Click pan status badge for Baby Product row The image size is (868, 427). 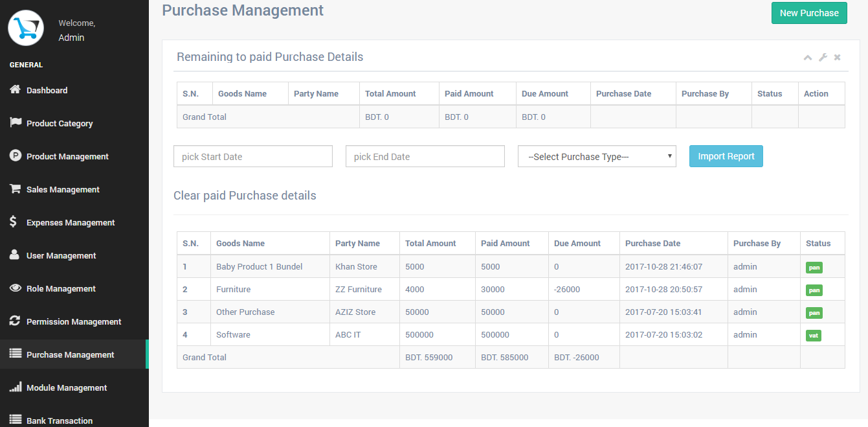[x=814, y=267]
